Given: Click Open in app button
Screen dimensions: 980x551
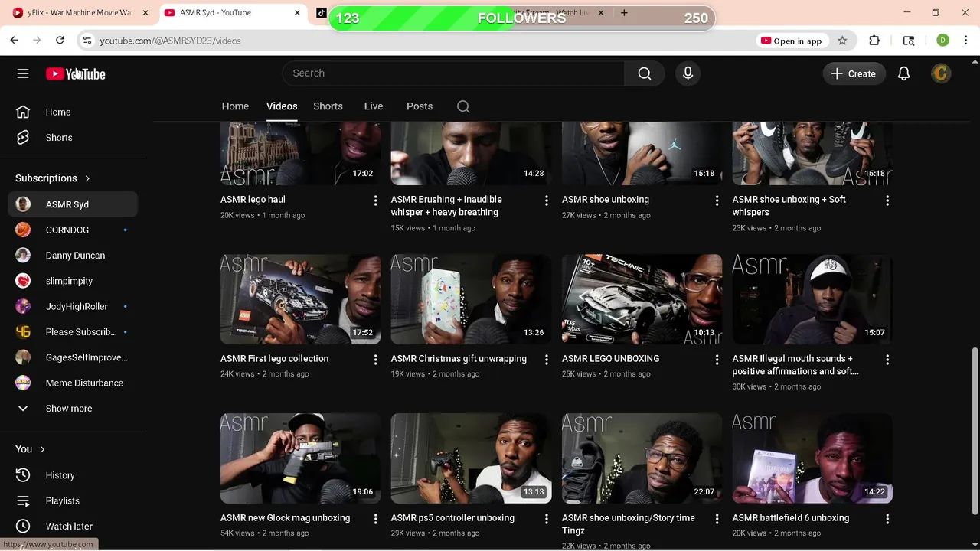Looking at the screenshot, I should tap(791, 41).
